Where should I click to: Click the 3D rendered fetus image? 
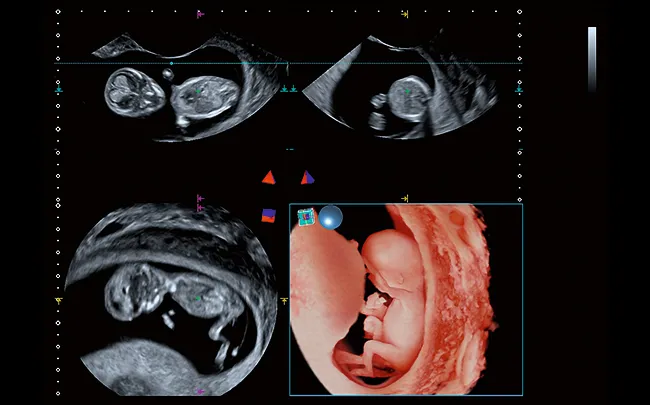click(x=405, y=300)
